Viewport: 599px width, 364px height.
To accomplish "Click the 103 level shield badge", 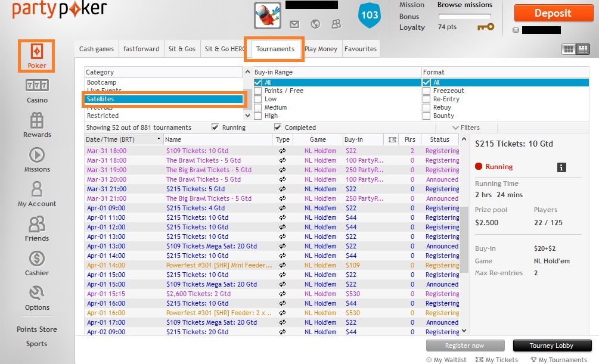I will click(x=370, y=15).
